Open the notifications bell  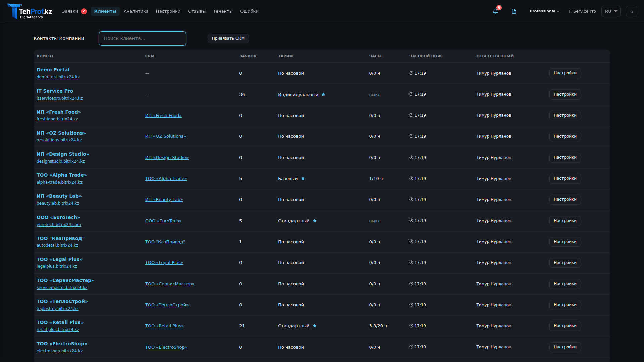(x=495, y=11)
